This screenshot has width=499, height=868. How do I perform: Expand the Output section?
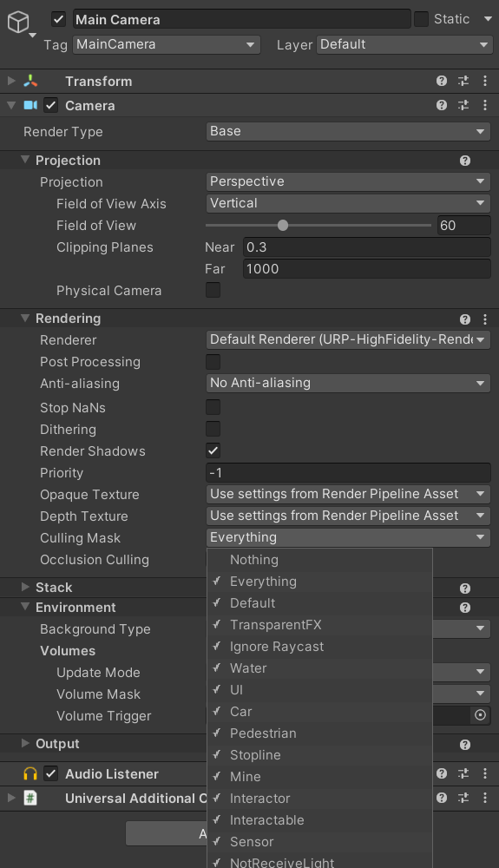pos(25,744)
